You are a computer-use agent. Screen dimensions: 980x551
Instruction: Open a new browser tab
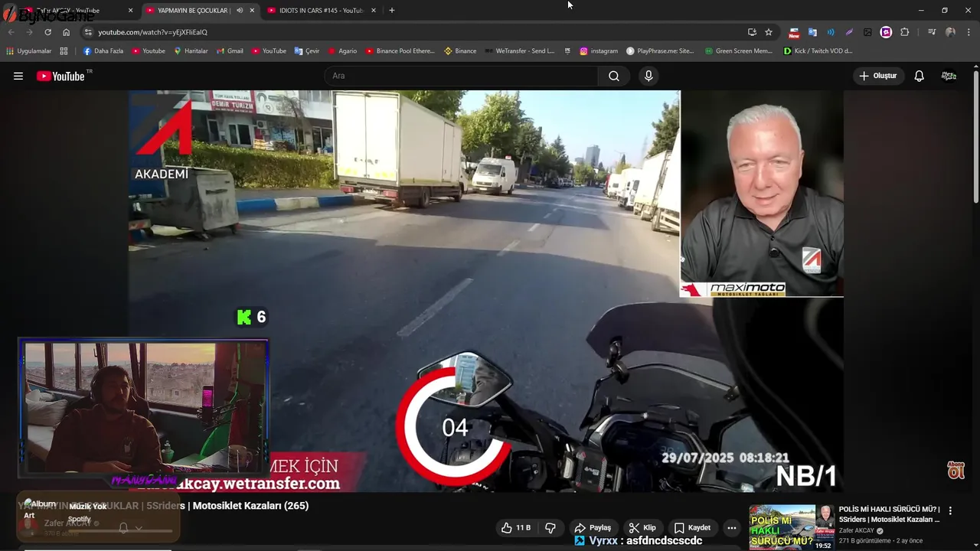point(391,11)
